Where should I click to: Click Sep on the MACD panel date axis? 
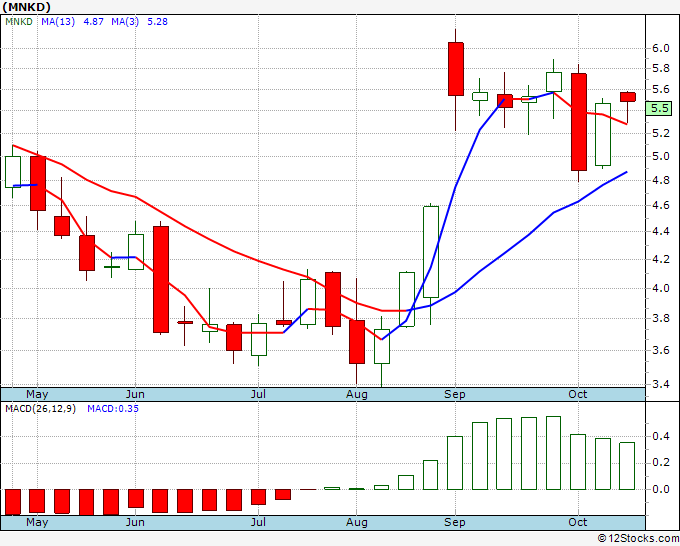click(455, 523)
